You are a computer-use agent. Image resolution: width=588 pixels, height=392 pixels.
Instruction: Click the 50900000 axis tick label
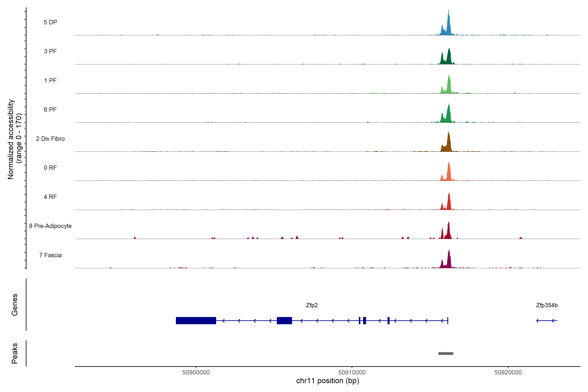coord(196,372)
